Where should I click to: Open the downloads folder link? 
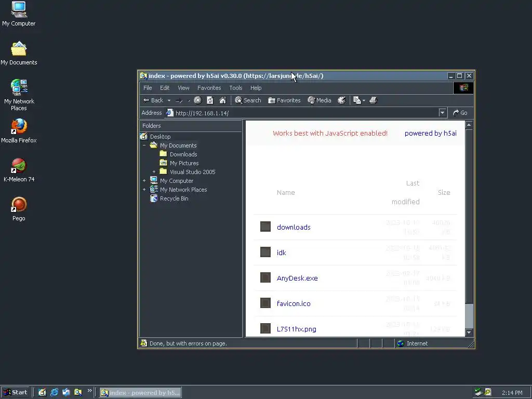[x=294, y=227]
